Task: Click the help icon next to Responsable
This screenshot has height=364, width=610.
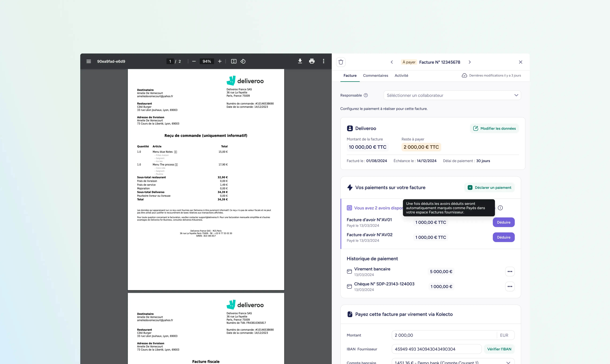Action: pos(366,95)
